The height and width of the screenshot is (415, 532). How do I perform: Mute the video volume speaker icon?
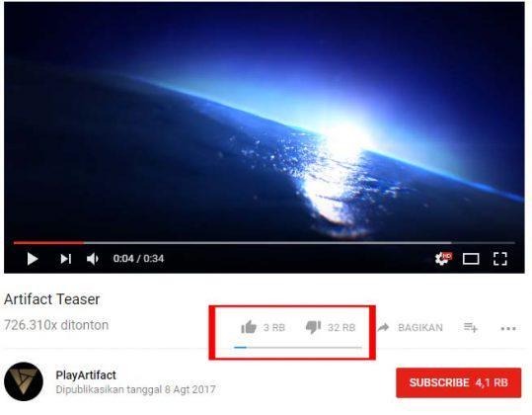pyautogui.click(x=93, y=259)
